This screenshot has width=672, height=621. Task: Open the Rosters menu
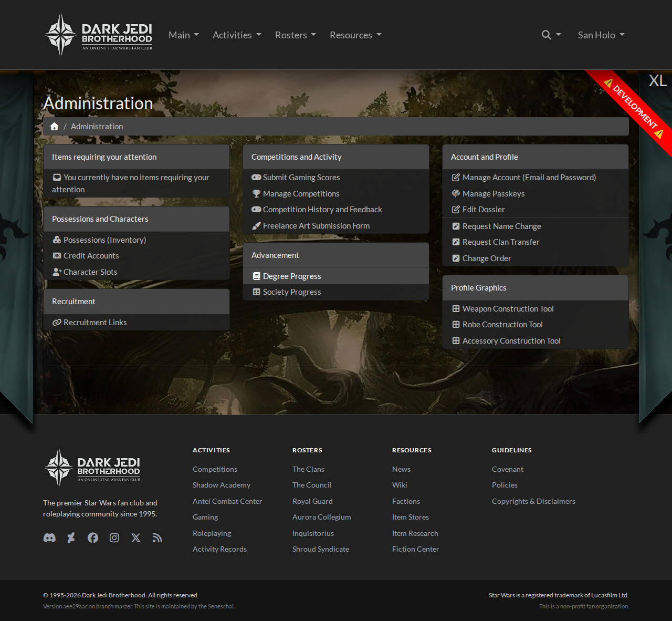295,35
